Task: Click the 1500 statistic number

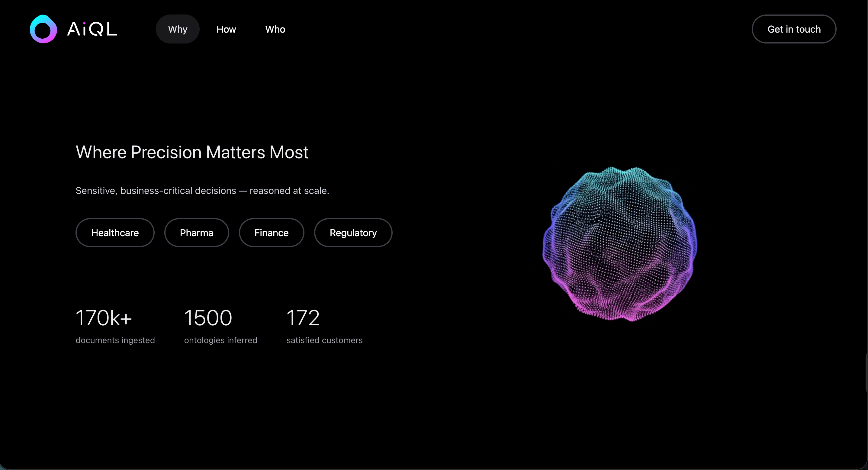Action: (208, 318)
